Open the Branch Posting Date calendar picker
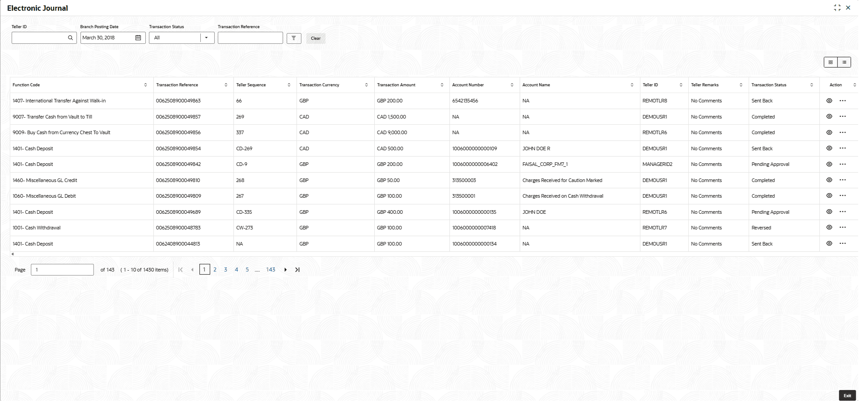The height and width of the screenshot is (407, 868). coord(138,38)
